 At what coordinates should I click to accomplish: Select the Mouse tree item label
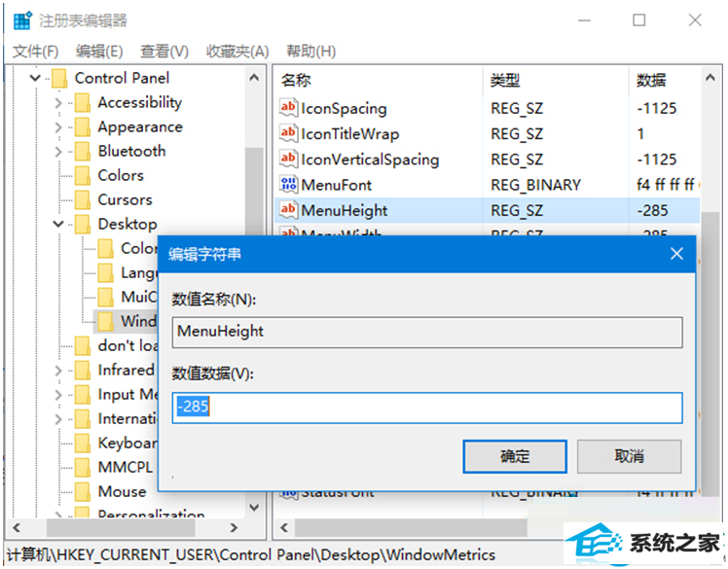122,491
